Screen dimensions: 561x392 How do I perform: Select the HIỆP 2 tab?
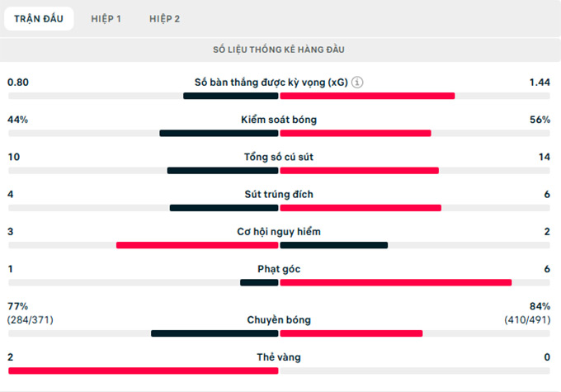point(165,18)
